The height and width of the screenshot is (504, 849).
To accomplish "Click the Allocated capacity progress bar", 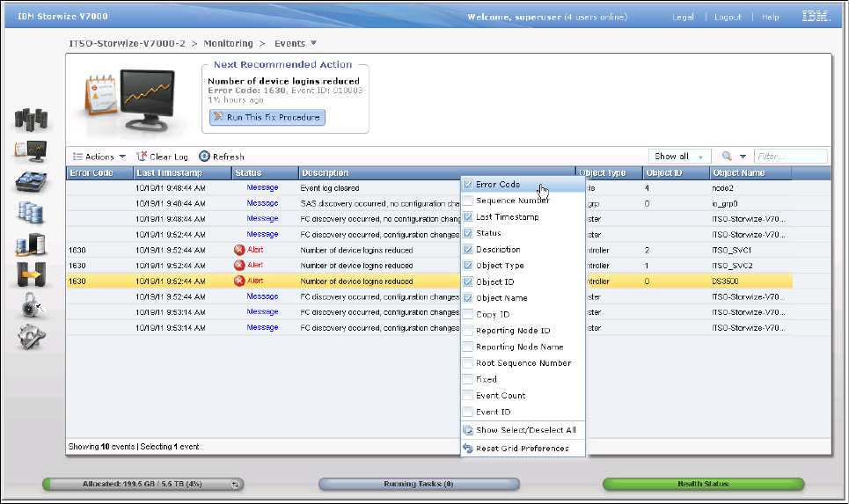I will (x=143, y=484).
